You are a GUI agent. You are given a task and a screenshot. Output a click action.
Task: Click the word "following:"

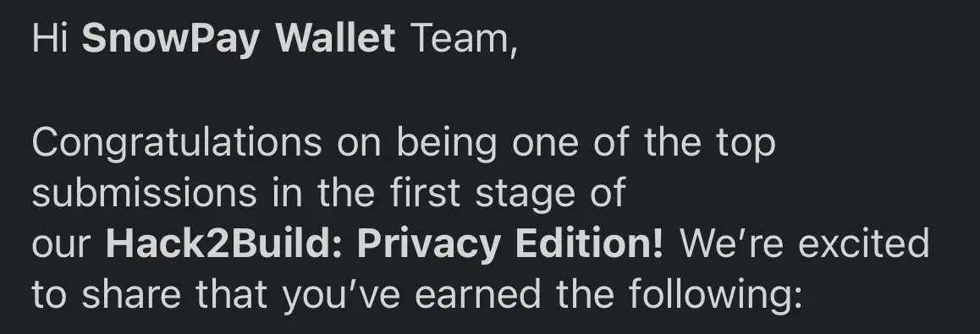(715, 295)
